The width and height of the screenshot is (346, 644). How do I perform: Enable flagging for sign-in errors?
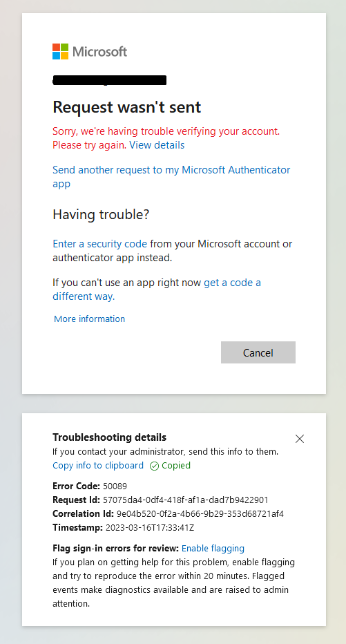213,549
